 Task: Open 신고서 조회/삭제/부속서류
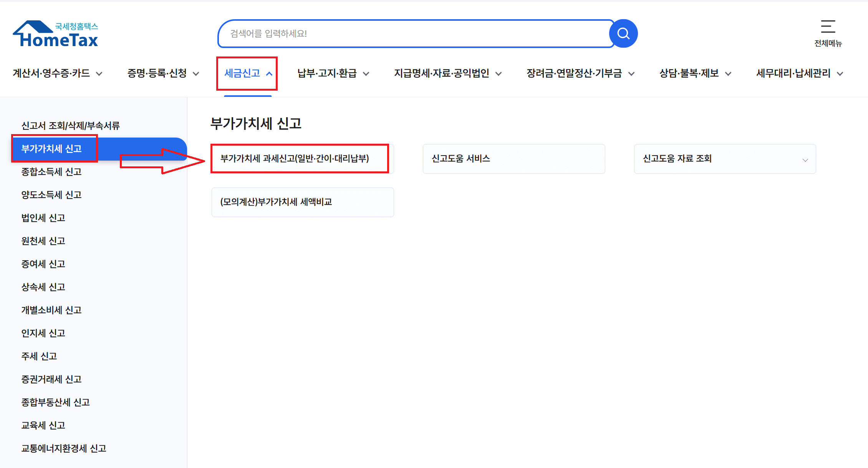pyautogui.click(x=71, y=126)
